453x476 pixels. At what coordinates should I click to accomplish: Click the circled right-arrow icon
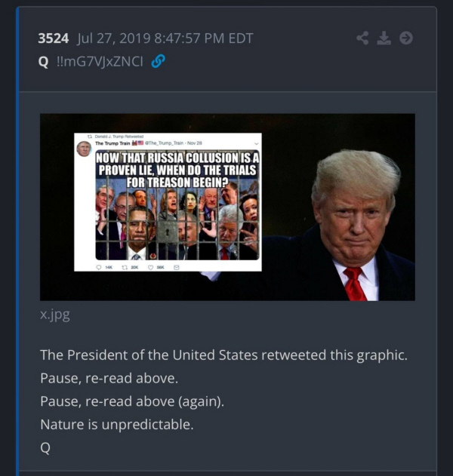pos(406,38)
